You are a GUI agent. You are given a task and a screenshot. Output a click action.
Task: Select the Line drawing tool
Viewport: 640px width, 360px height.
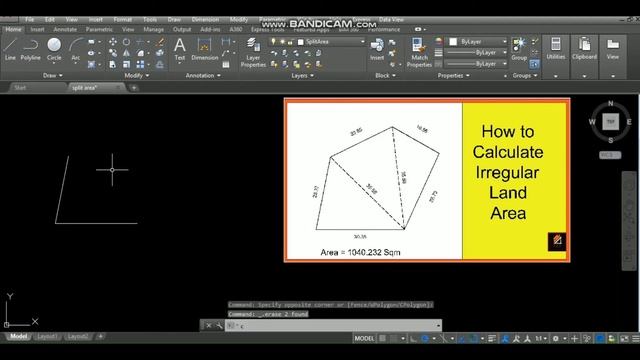[x=10, y=49]
